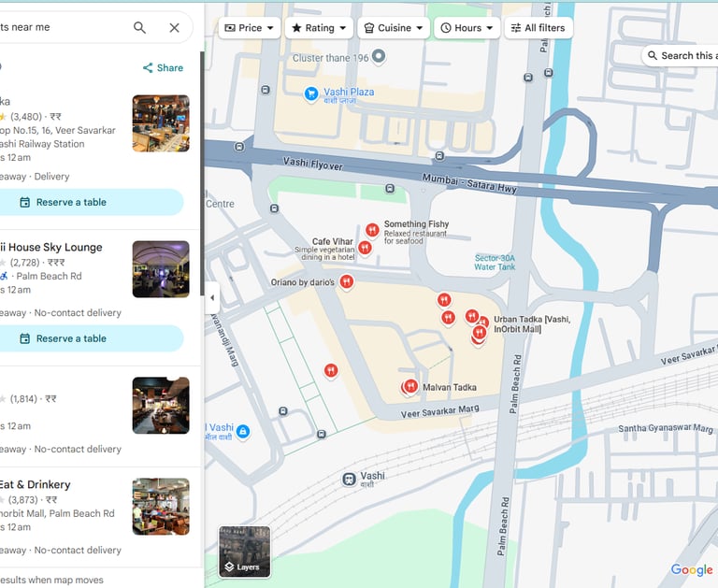The height and width of the screenshot is (588, 718).
Task: Reserve a table at House Sky Lounge
Action: 91,338
